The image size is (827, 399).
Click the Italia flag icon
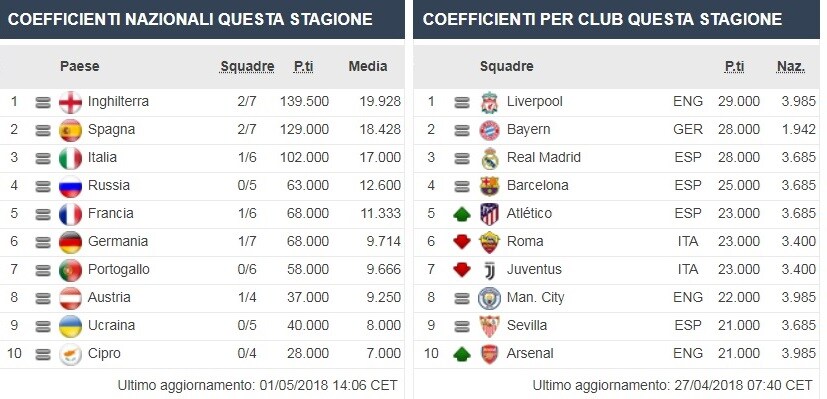pos(70,158)
